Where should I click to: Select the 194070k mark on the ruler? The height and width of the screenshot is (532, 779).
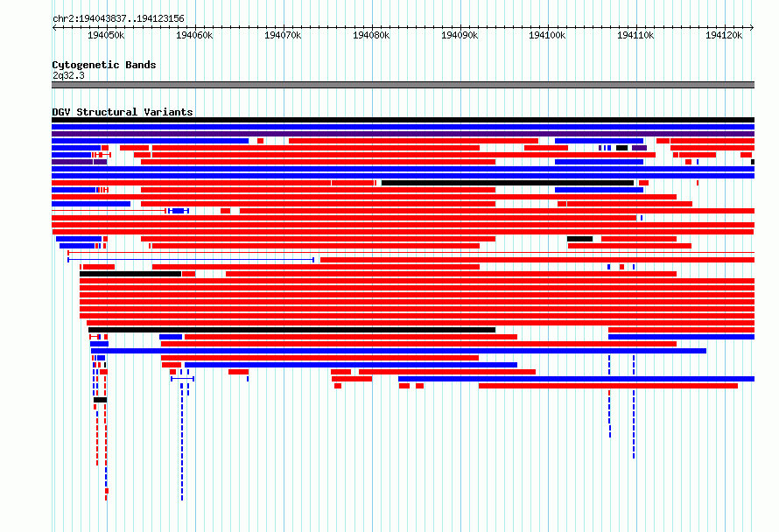(x=283, y=35)
